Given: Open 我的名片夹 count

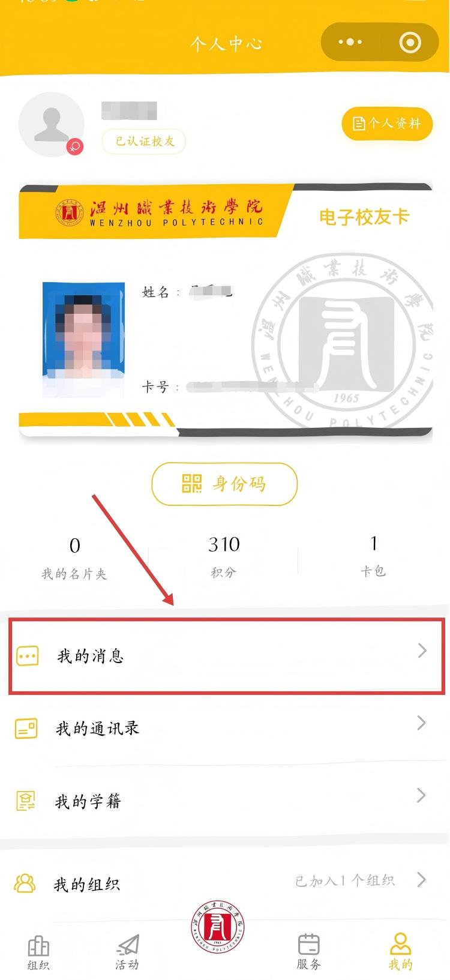Looking at the screenshot, I should pyautogui.click(x=74, y=558).
